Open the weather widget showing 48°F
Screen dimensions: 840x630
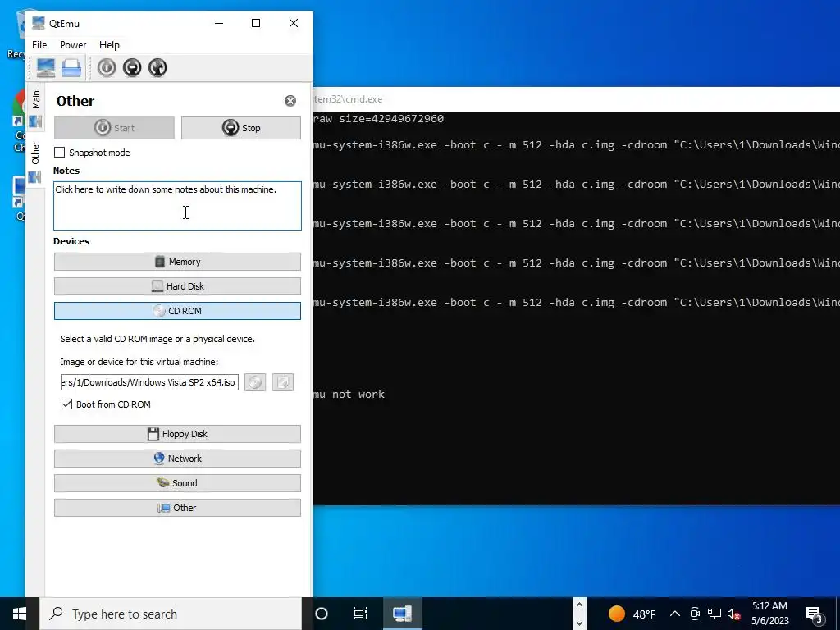632,614
